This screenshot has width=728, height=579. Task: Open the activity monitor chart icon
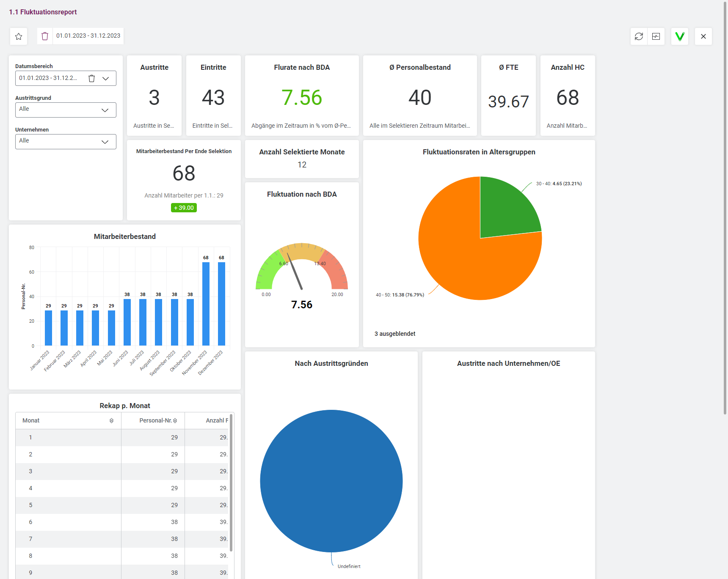click(x=656, y=36)
